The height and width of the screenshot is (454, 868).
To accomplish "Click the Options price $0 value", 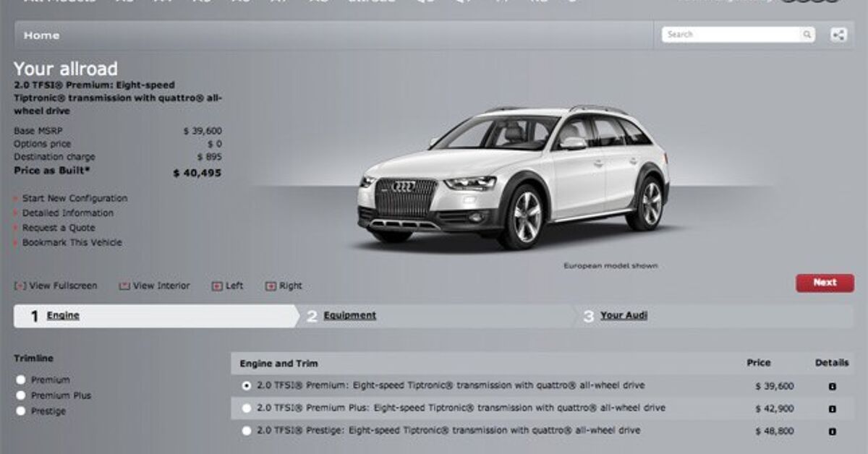I will pos(214,145).
